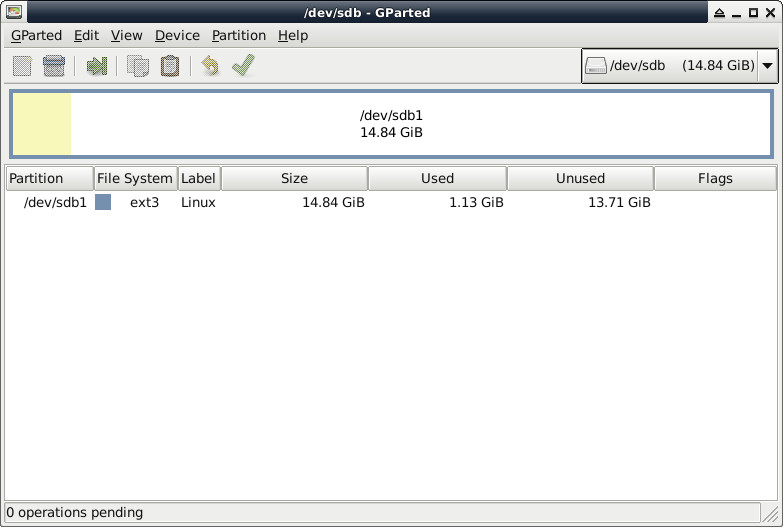Click the device selector dropdown arrow
The height and width of the screenshot is (527, 783).
pyautogui.click(x=768, y=65)
